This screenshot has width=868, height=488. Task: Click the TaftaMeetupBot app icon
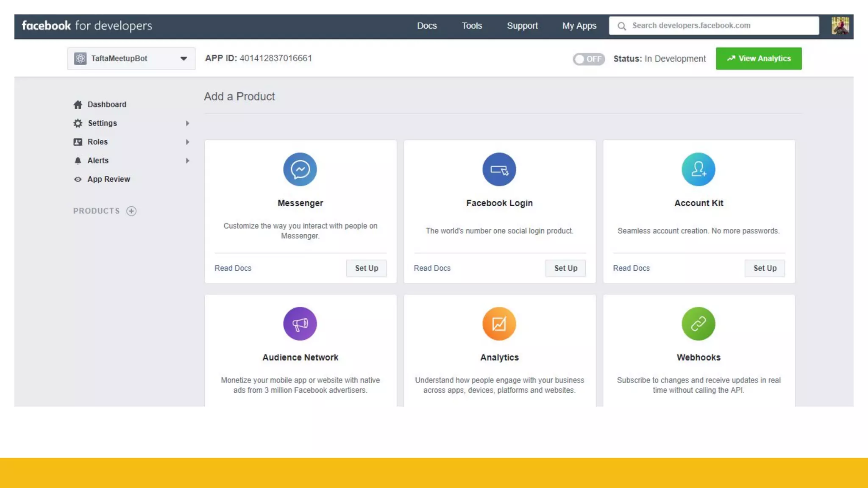click(x=80, y=58)
